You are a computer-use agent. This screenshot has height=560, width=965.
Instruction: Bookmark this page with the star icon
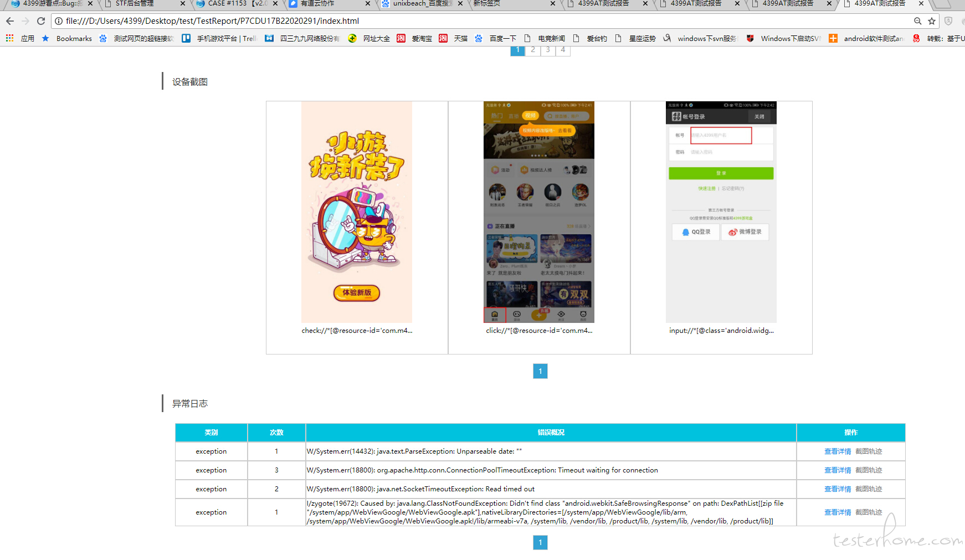[x=932, y=21]
